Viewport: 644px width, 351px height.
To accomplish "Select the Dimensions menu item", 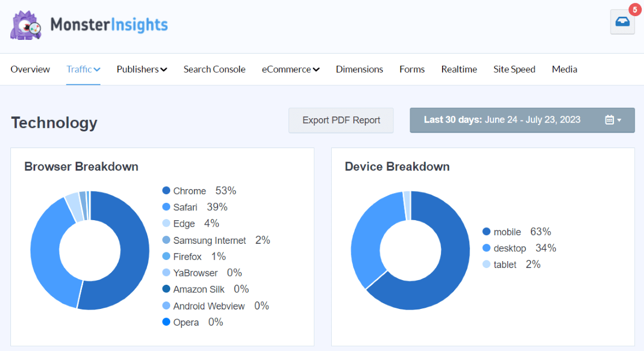I will click(359, 69).
